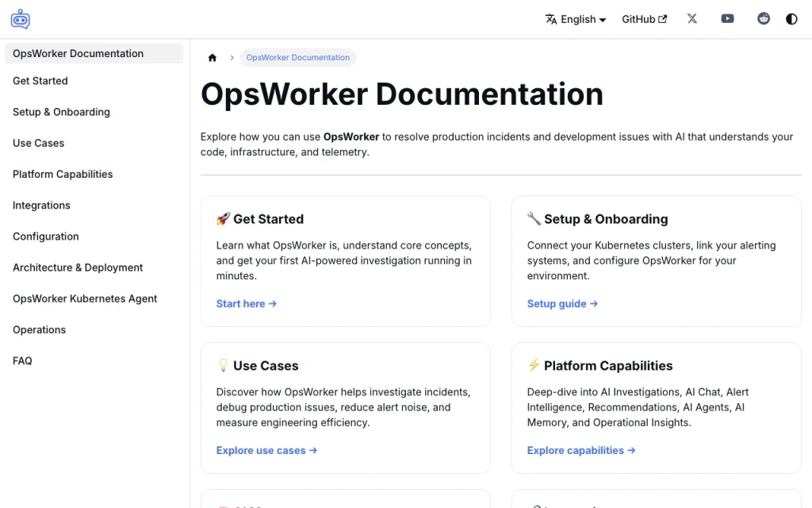Screen dimensions: 812x508
Task: Click the main OpsWorker Documentation page title
Action: click(402, 94)
